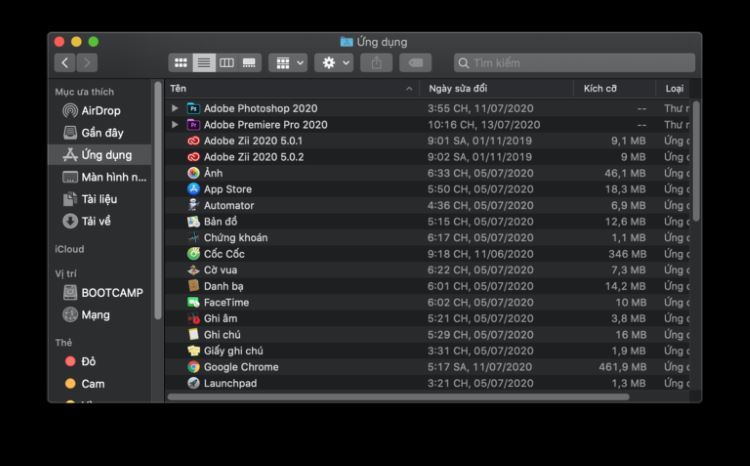Select the FaceTime icon
The width and height of the screenshot is (750, 466).
point(193,302)
